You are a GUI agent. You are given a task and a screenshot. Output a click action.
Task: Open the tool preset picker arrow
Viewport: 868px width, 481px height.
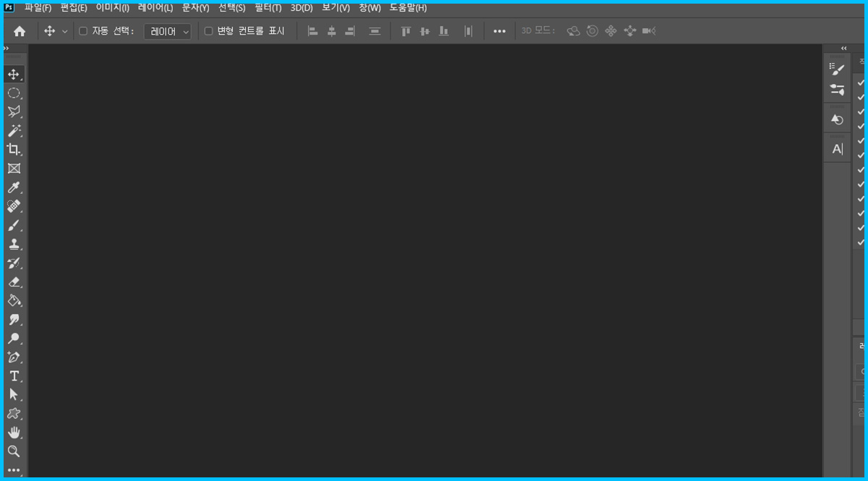(x=65, y=31)
